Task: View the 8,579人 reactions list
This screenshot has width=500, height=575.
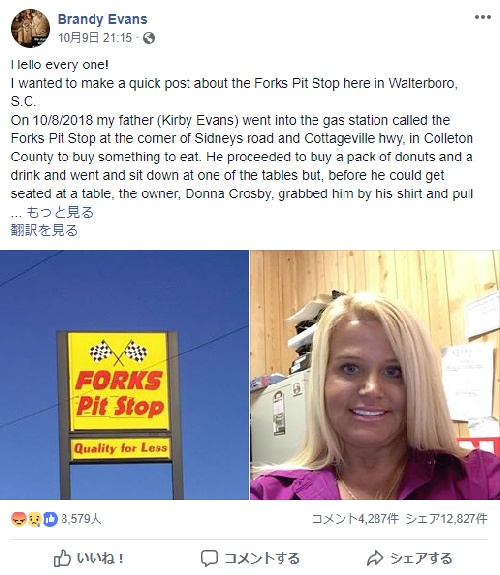Action: [x=81, y=519]
